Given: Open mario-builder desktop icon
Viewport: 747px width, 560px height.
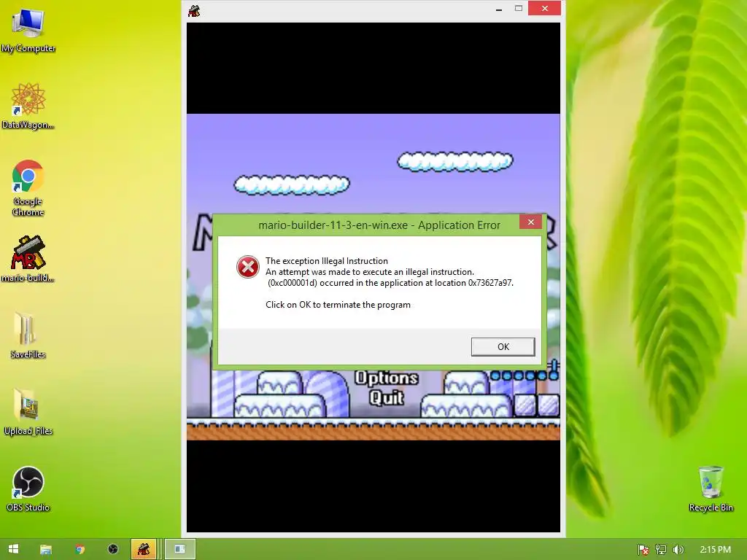Looking at the screenshot, I should (x=28, y=259).
